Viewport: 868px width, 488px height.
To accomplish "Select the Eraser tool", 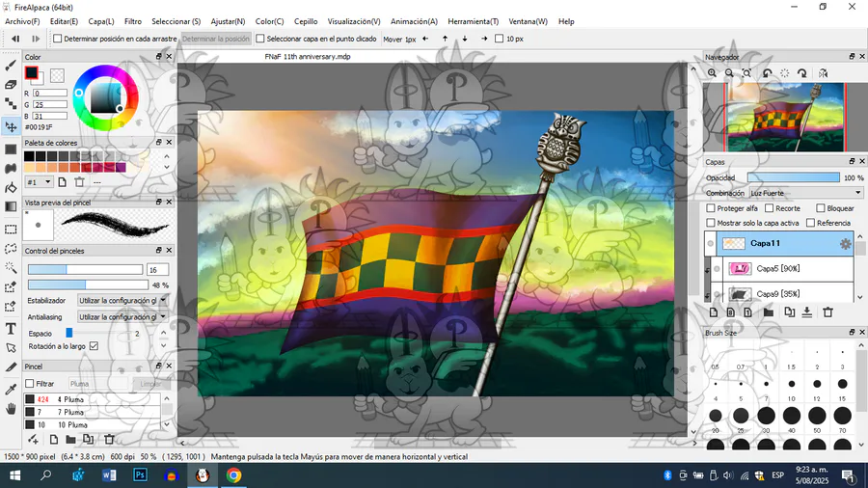I will 11,85.
